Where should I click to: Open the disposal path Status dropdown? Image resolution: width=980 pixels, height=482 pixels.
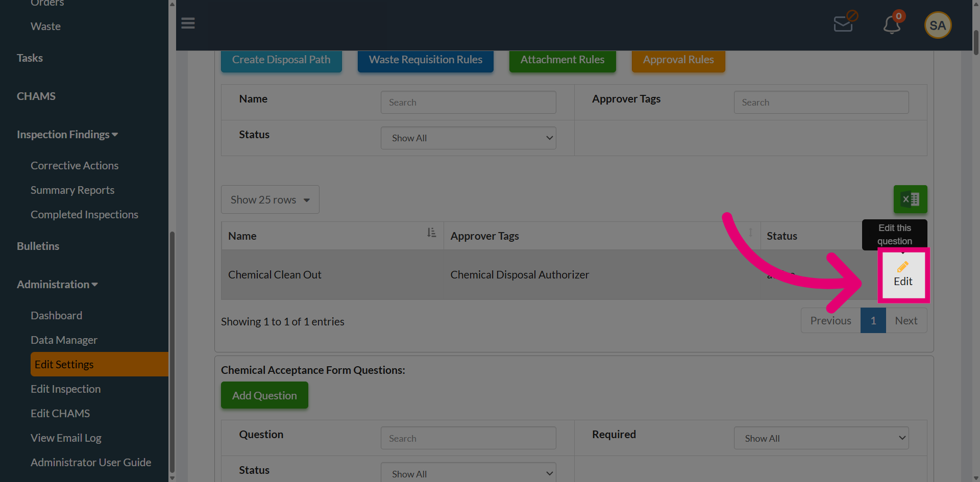[468, 138]
